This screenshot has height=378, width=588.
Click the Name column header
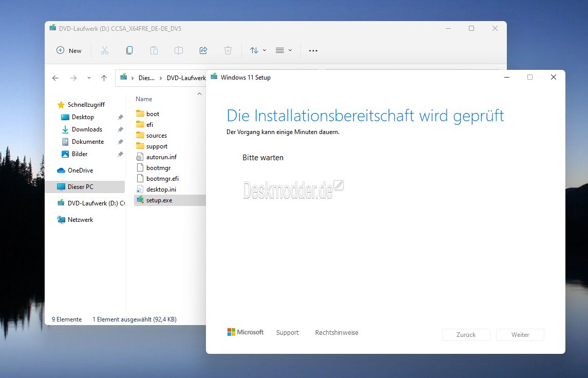click(144, 99)
